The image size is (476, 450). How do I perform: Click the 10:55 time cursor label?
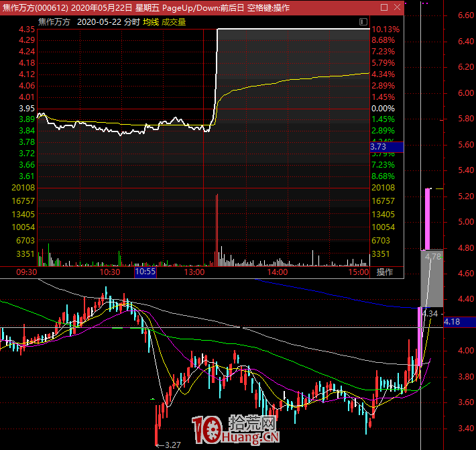pyautogui.click(x=145, y=272)
